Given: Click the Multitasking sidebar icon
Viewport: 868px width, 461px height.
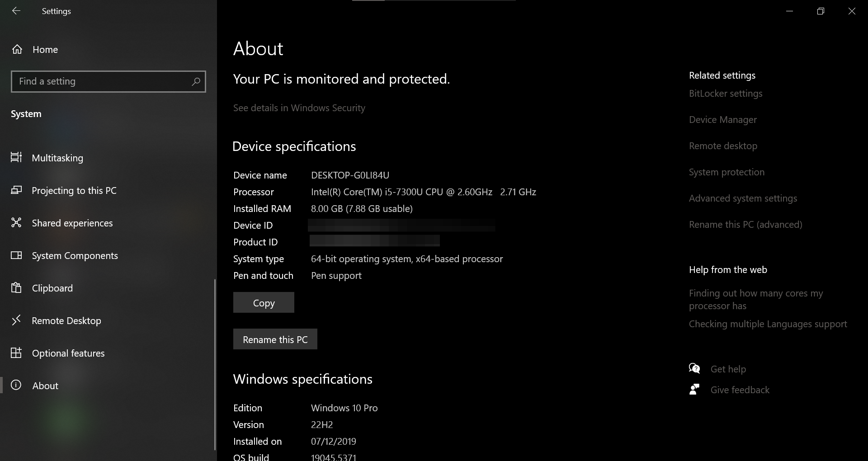Looking at the screenshot, I should (x=16, y=157).
